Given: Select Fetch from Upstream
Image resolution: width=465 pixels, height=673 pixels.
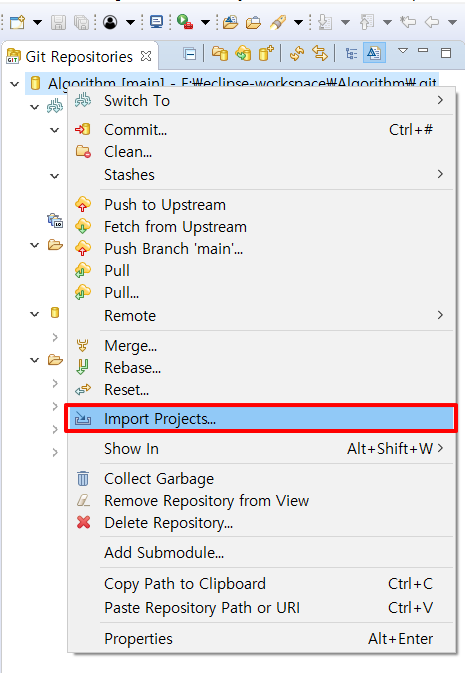Looking at the screenshot, I should 261,227.
